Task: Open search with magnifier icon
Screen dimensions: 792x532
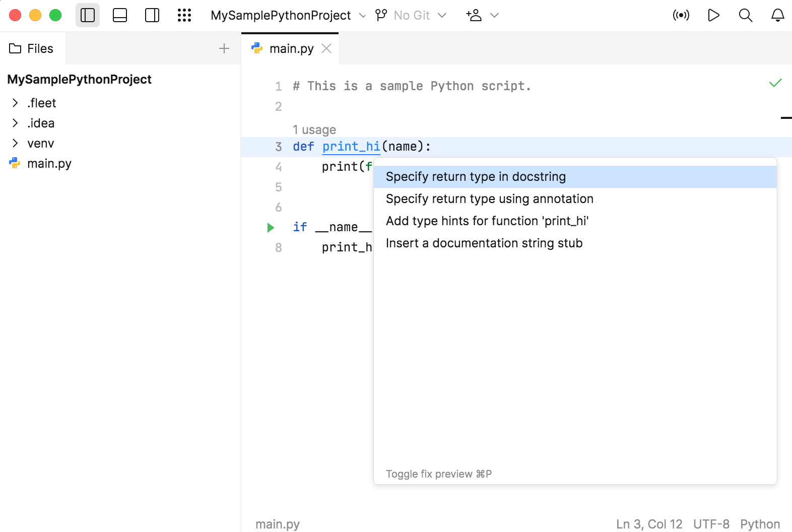Action: (x=746, y=15)
